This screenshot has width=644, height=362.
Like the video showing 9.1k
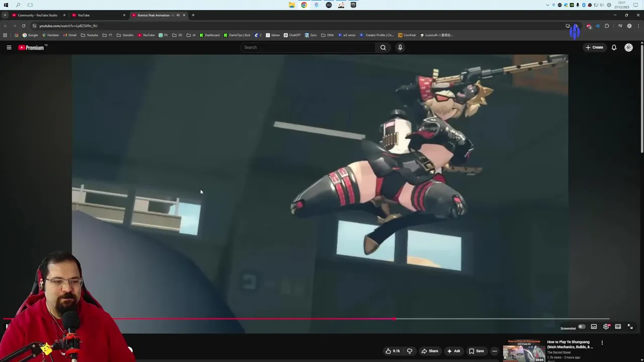click(392, 351)
